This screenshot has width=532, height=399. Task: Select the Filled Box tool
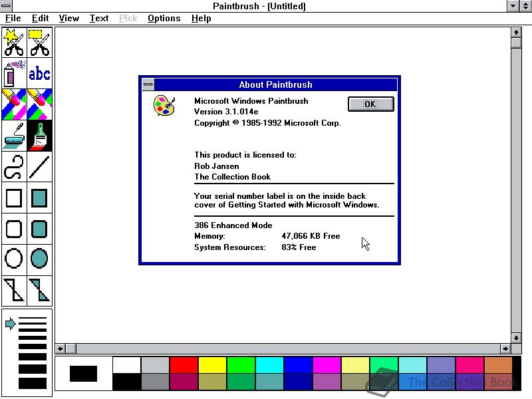[x=40, y=198]
